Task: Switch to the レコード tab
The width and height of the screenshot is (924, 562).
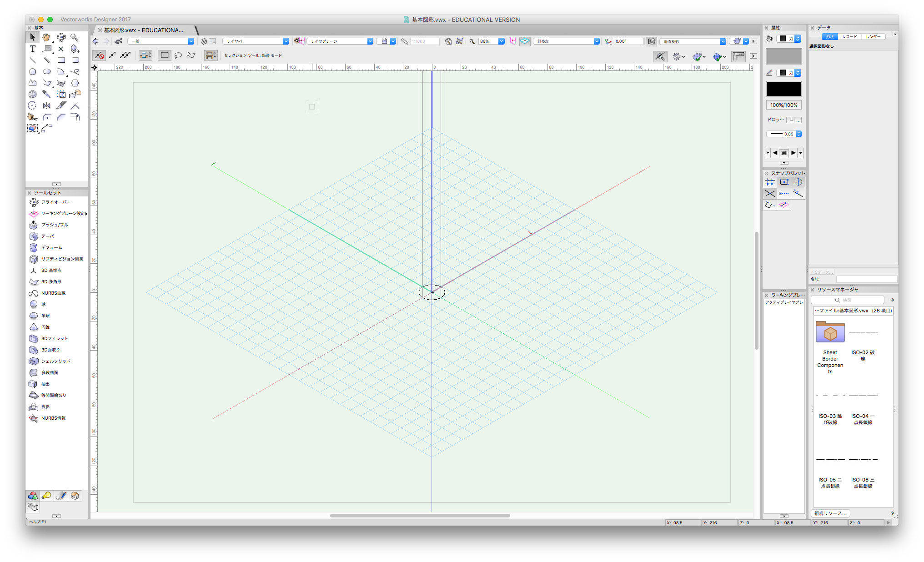Action: [849, 36]
